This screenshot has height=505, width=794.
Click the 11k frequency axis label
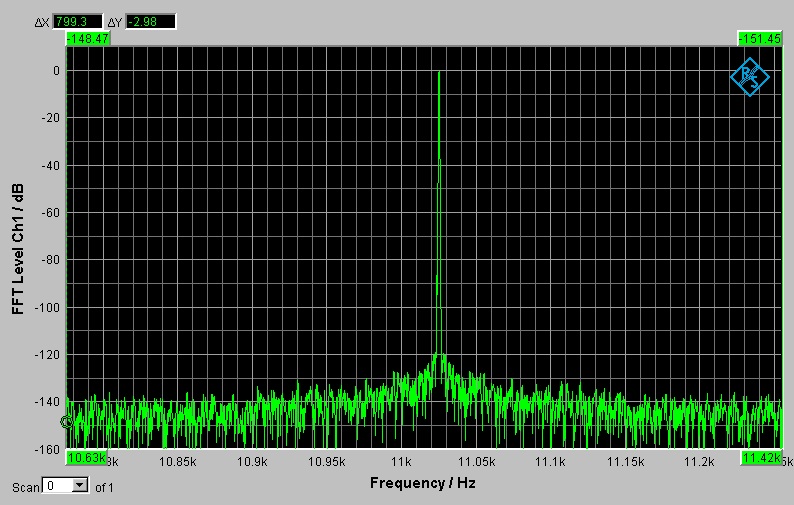401,462
